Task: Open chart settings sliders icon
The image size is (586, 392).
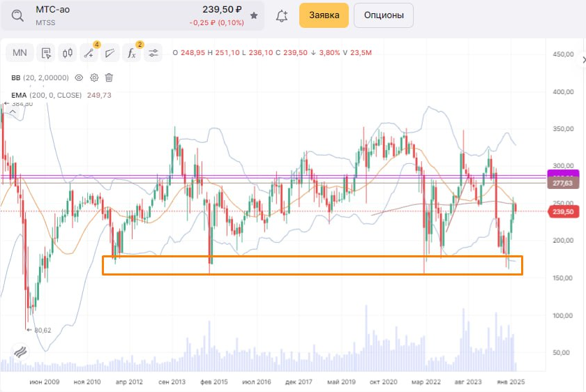Action: (153, 53)
